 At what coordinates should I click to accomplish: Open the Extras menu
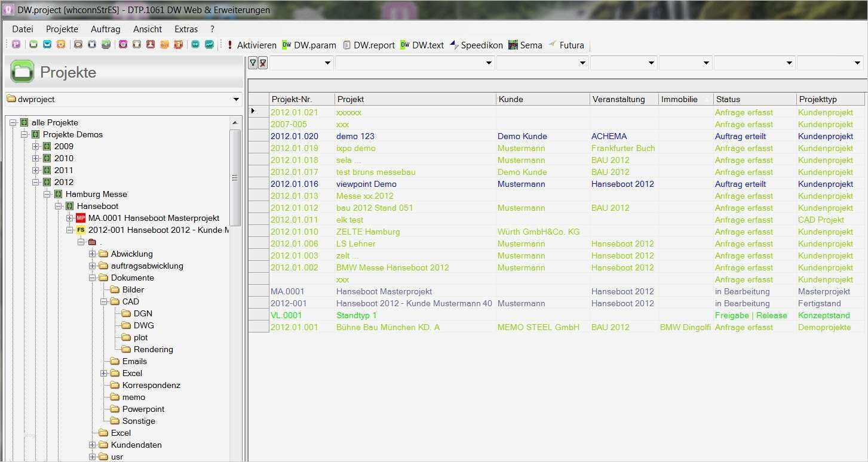pos(186,29)
